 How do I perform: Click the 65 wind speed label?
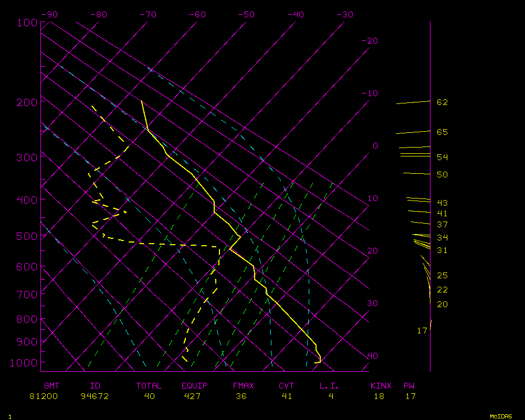(442, 132)
